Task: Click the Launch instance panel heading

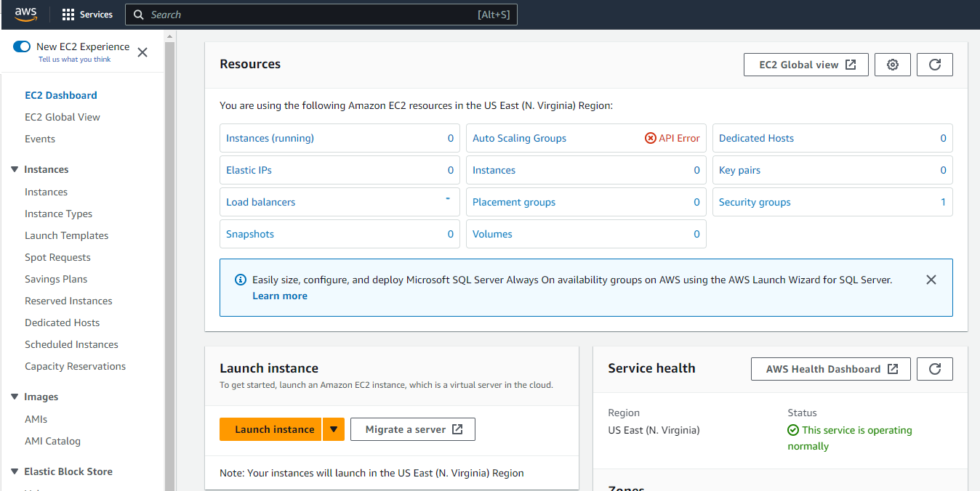Action: 269,368
